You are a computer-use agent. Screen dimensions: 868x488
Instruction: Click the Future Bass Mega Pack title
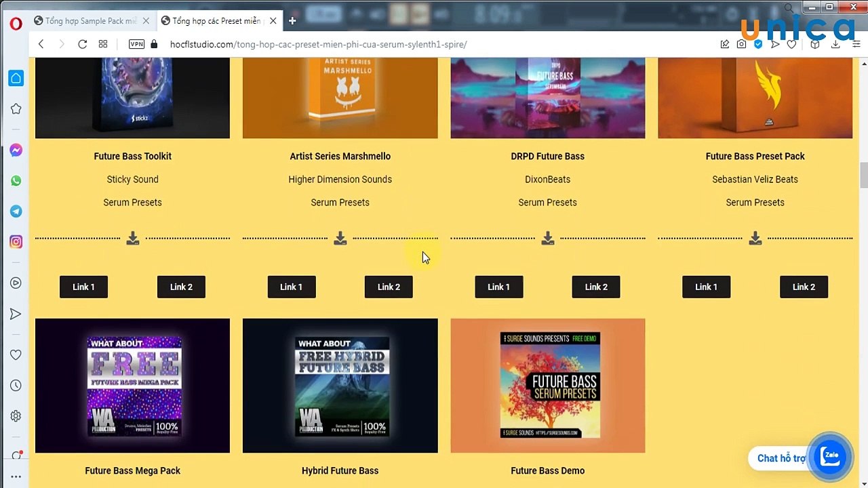(133, 470)
